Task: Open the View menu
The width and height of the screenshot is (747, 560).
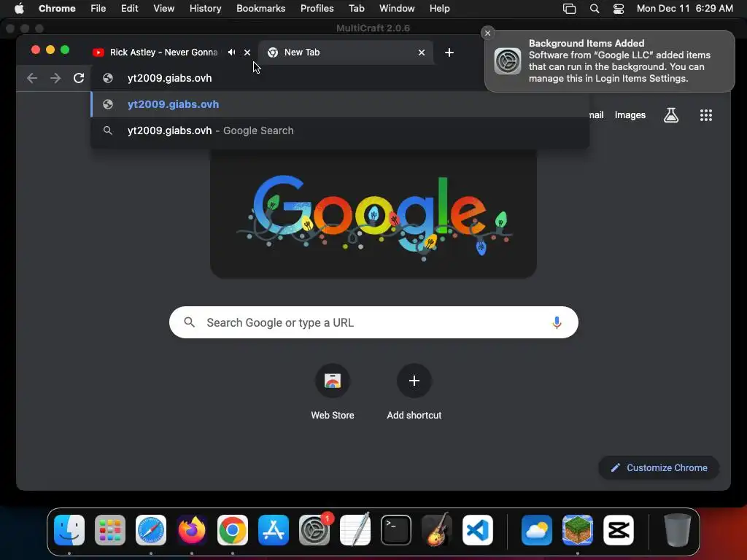Action: tap(163, 8)
